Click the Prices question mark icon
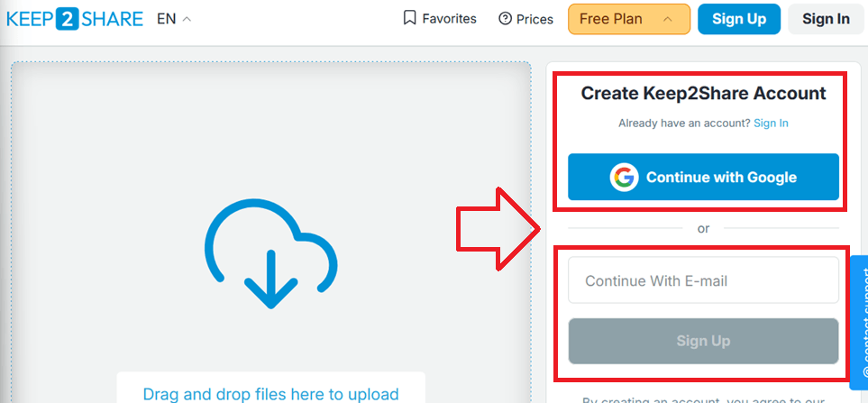 505,19
